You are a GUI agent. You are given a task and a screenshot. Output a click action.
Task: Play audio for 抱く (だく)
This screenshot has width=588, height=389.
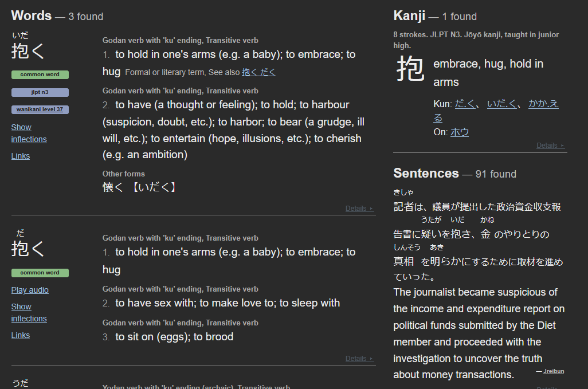30,290
